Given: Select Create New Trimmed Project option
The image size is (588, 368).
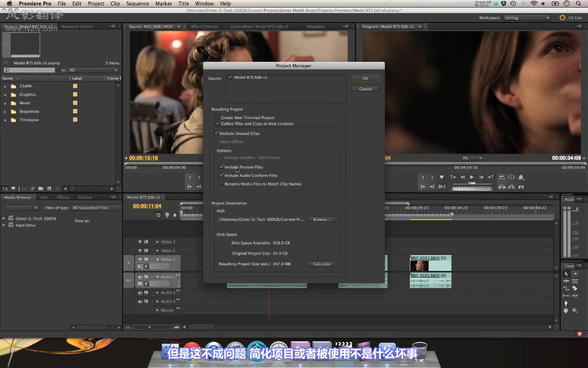Looking at the screenshot, I should point(217,118).
